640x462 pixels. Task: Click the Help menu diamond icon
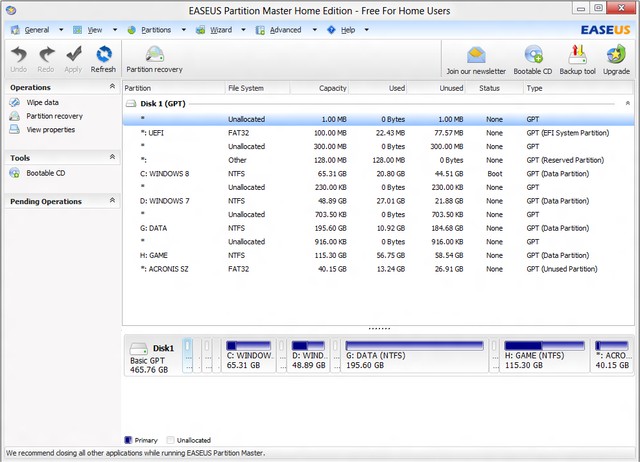[331, 30]
